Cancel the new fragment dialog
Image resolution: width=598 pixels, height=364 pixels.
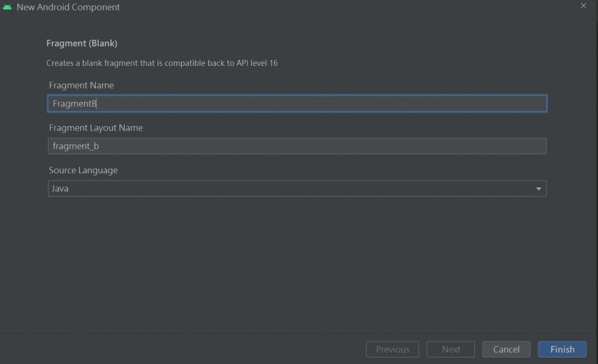pos(506,349)
